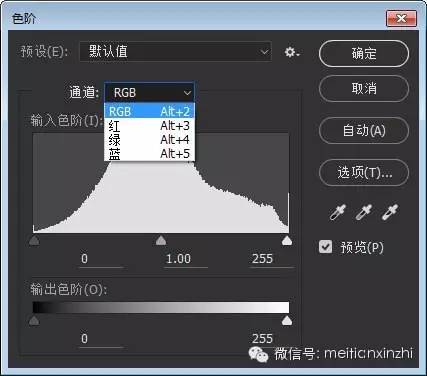
Task: Click output highlight field 255
Action: pos(271,339)
